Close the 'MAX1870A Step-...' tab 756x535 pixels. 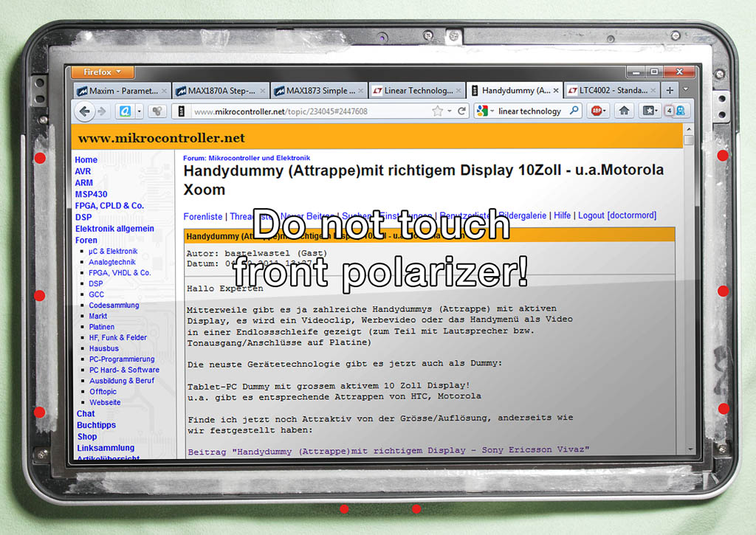click(x=262, y=91)
